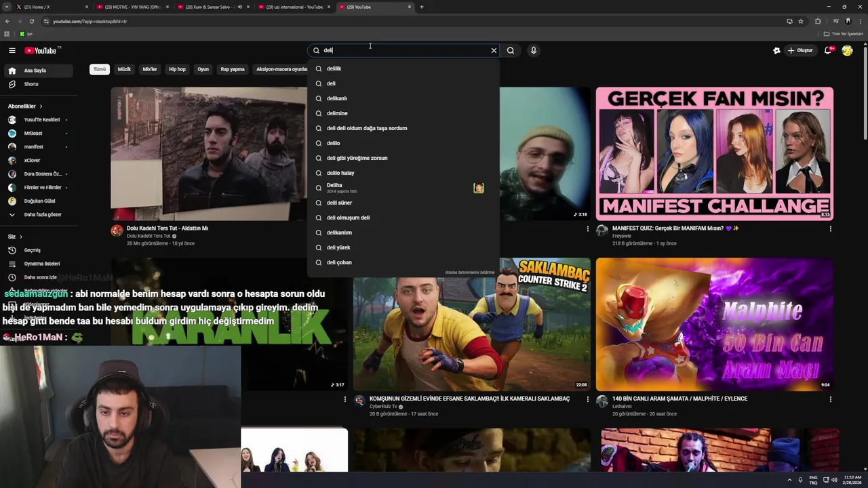The image size is (868, 488).
Task: Bookmark this page with the star icon
Action: (801, 21)
